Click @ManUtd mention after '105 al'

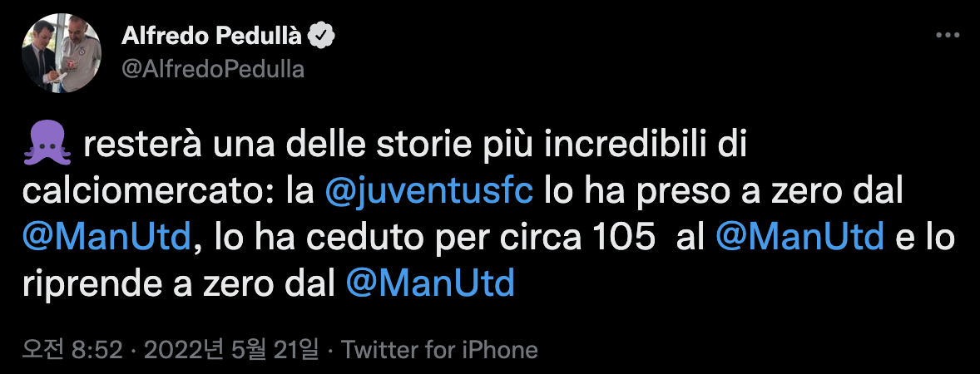click(x=799, y=239)
